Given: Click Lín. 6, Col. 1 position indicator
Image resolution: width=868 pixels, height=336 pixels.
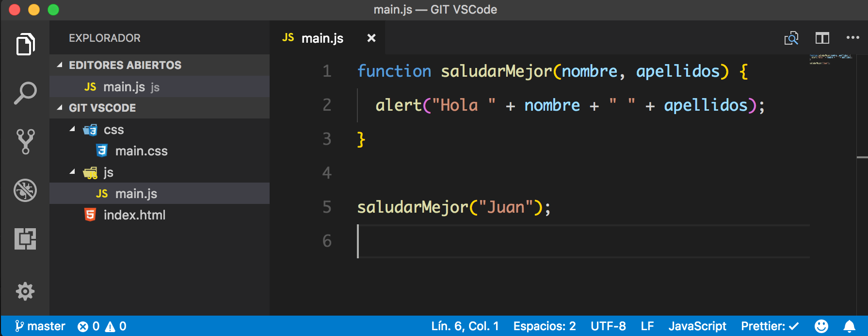Looking at the screenshot, I should (465, 326).
